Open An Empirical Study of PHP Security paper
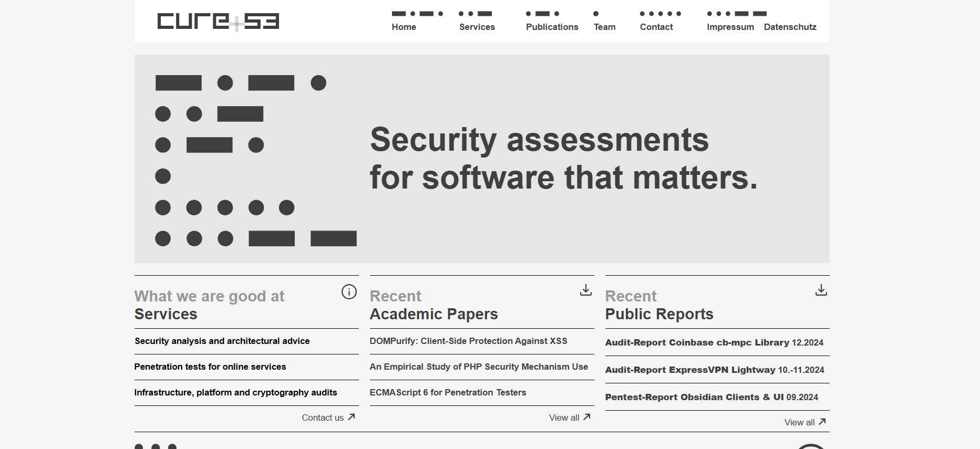This screenshot has width=980, height=449. point(479,367)
